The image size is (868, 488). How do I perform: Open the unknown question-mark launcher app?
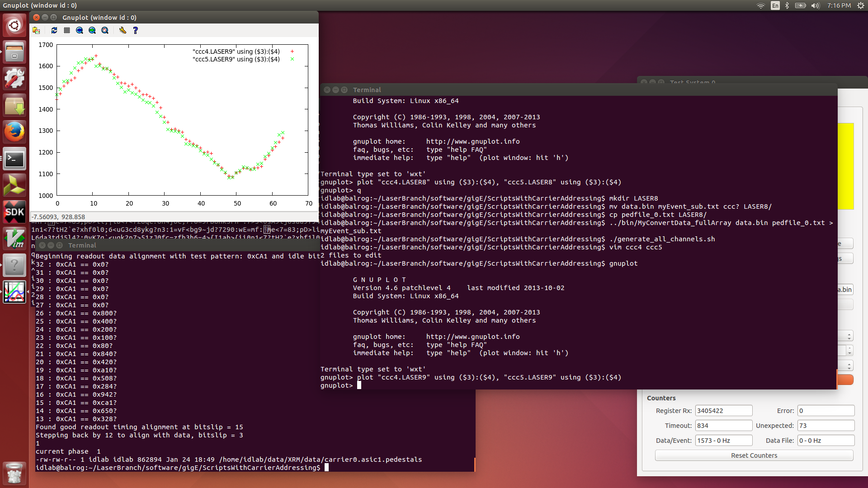point(14,265)
